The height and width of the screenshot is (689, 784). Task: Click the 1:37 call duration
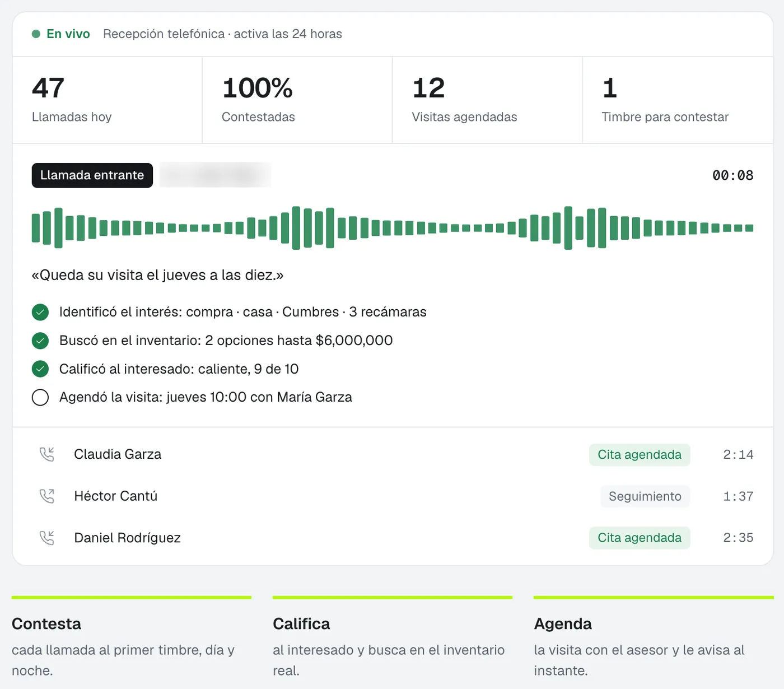pyautogui.click(x=738, y=496)
